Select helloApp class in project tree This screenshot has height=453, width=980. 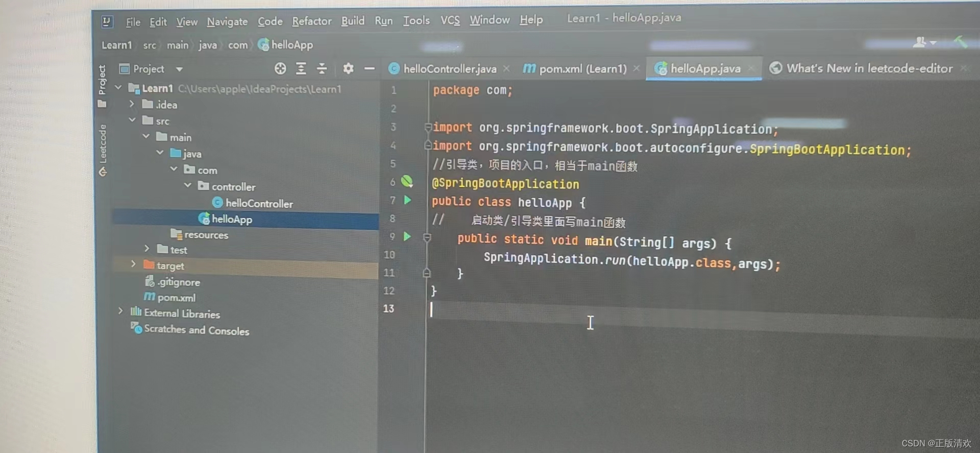[225, 219]
